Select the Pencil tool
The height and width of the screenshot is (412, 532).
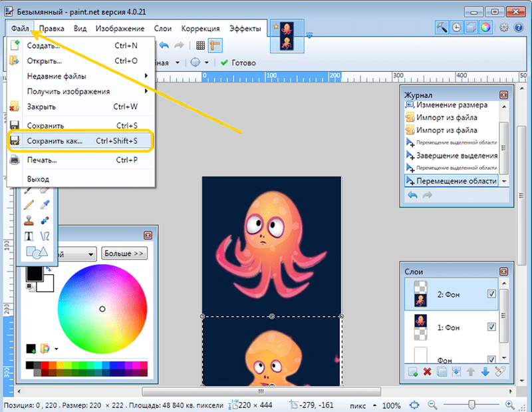coord(29,204)
